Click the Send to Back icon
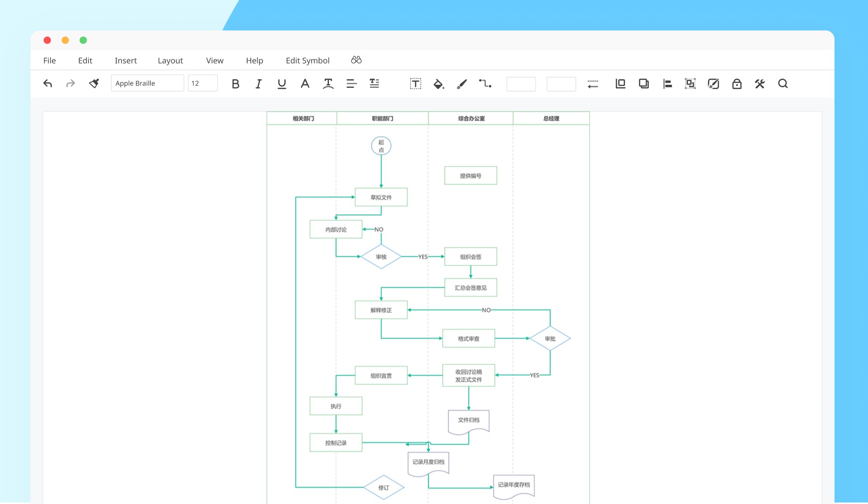This screenshot has width=868, height=504. click(x=644, y=84)
